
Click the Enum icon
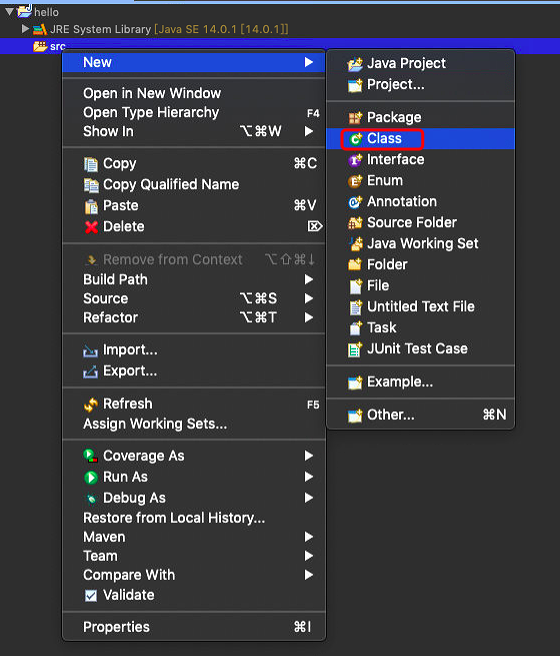(x=355, y=181)
